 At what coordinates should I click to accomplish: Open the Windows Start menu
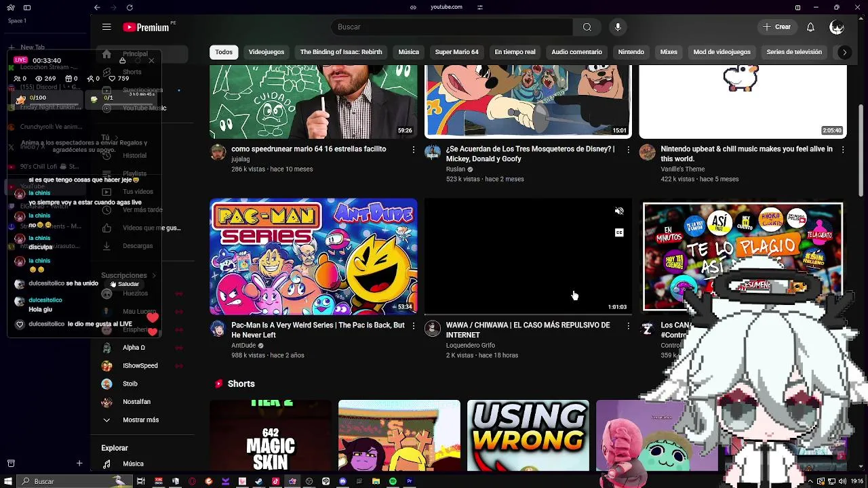(7, 481)
